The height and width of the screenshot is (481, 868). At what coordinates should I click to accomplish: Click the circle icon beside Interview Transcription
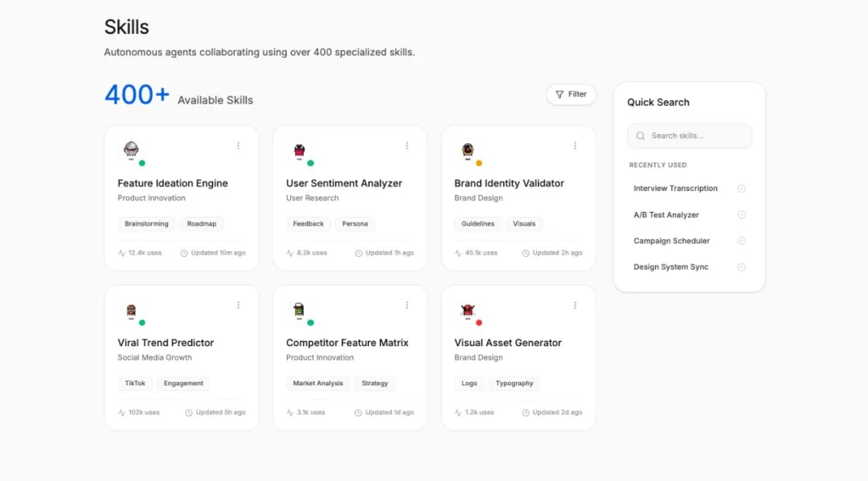click(741, 189)
